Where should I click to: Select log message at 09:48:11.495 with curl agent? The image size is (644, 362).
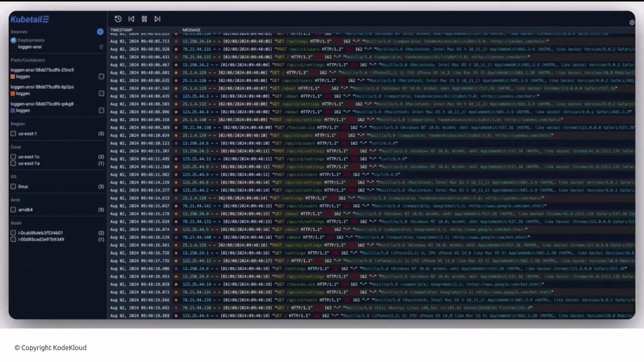tap(294, 159)
